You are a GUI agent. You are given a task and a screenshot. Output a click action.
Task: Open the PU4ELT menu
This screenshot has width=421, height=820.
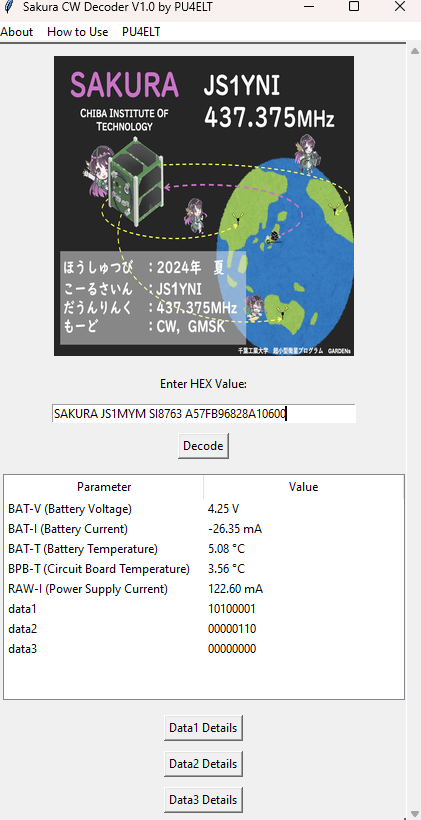[141, 32]
